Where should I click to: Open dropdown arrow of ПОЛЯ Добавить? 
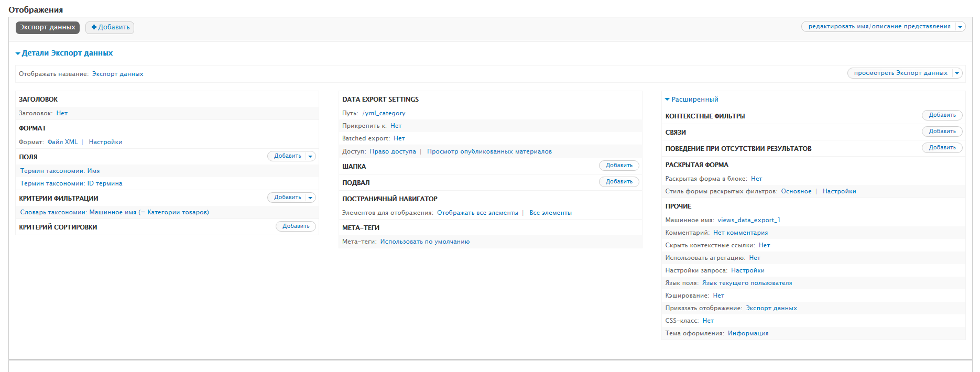click(x=310, y=156)
